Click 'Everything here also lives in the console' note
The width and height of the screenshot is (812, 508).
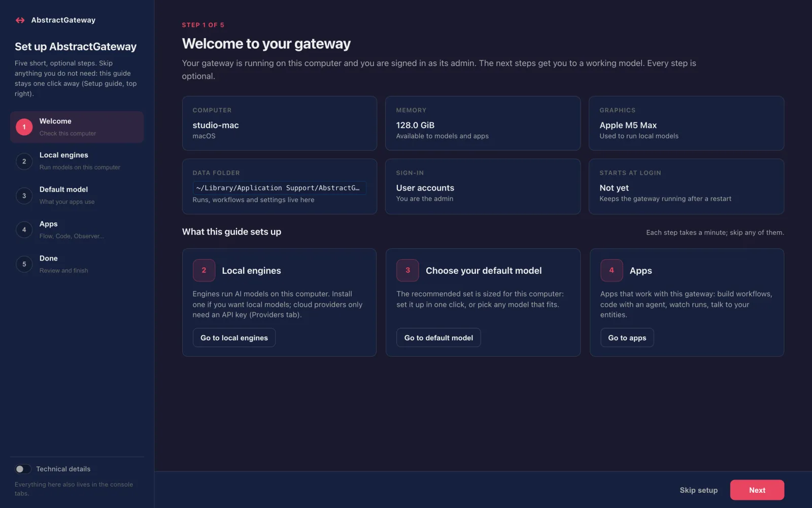point(74,489)
